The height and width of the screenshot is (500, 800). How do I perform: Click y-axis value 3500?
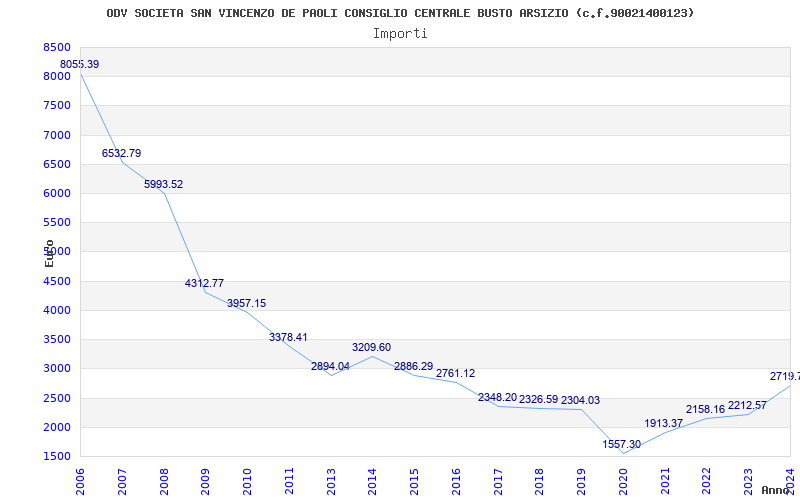point(57,339)
